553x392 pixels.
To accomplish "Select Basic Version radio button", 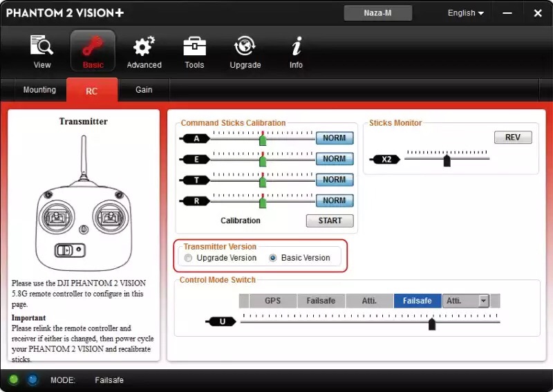I will (272, 258).
